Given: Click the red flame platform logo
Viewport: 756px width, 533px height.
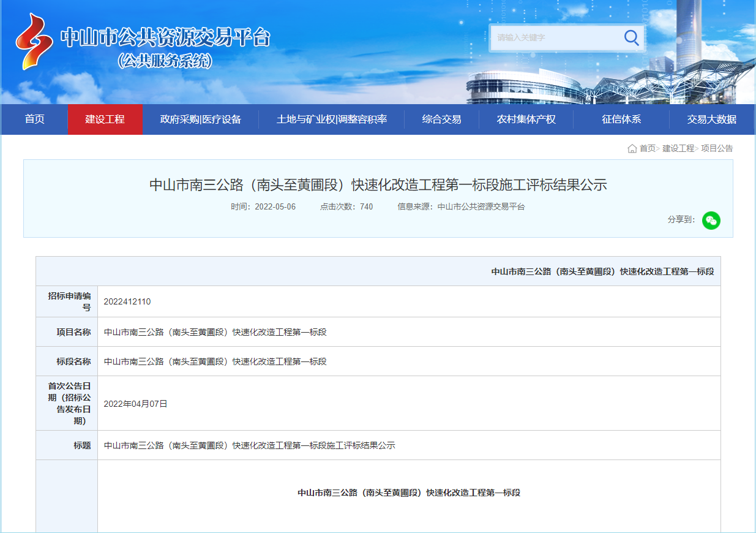Looking at the screenshot, I should pyautogui.click(x=33, y=41).
